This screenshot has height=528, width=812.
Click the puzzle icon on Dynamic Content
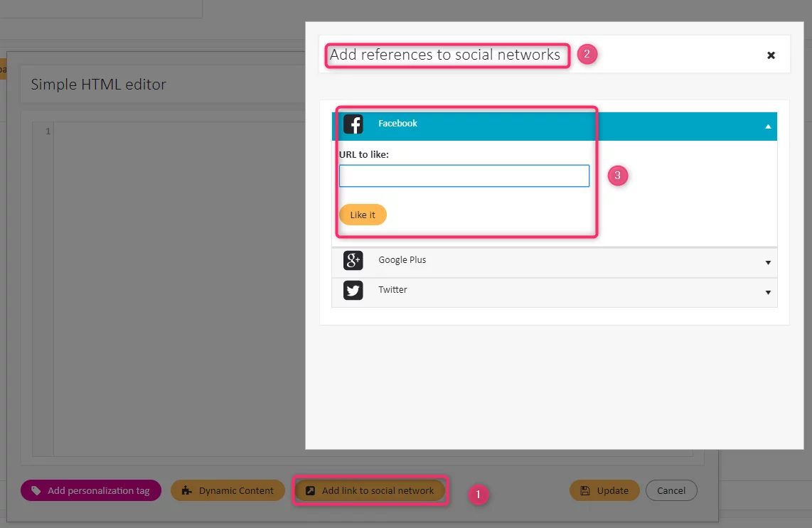(x=187, y=490)
